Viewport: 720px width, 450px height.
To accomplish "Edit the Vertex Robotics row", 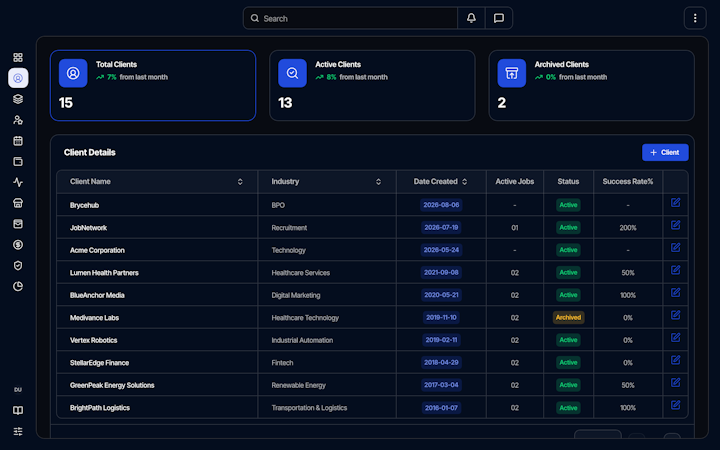I will [675, 338].
